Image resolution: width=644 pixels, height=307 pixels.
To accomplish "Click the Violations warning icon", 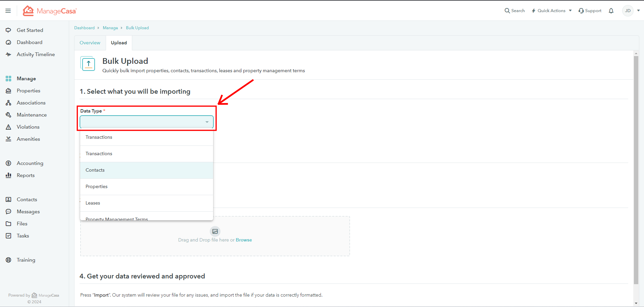I will tap(8, 127).
